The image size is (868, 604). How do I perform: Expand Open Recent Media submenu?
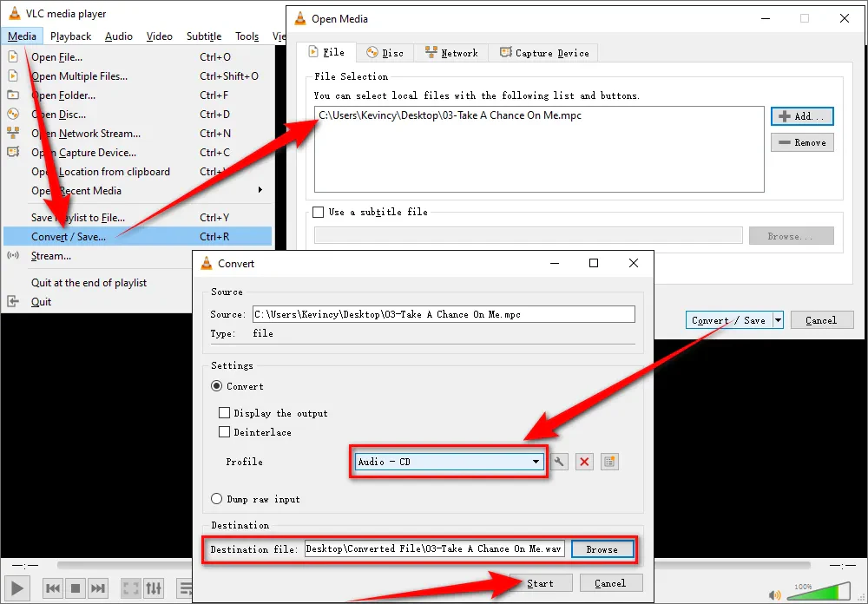(x=137, y=190)
